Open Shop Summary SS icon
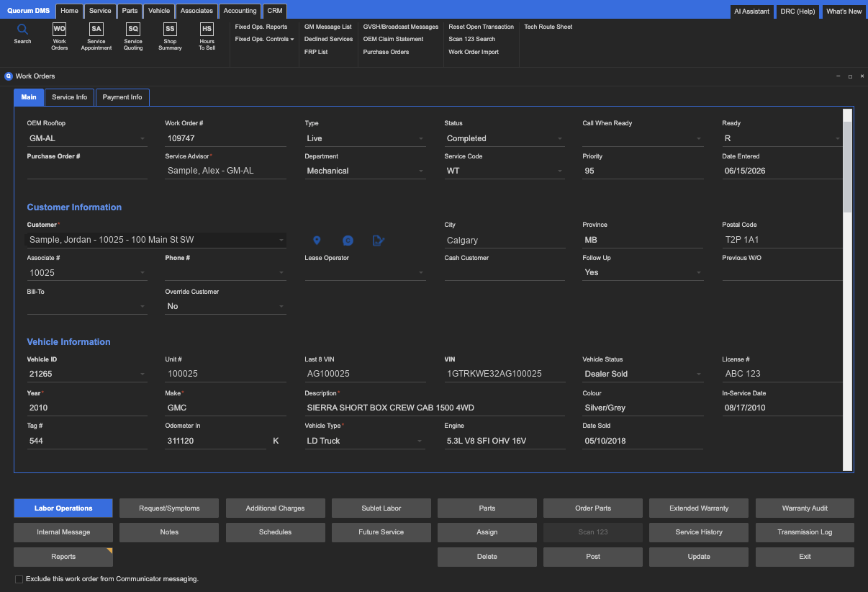Screen dimensions: 868x592 coord(170,29)
